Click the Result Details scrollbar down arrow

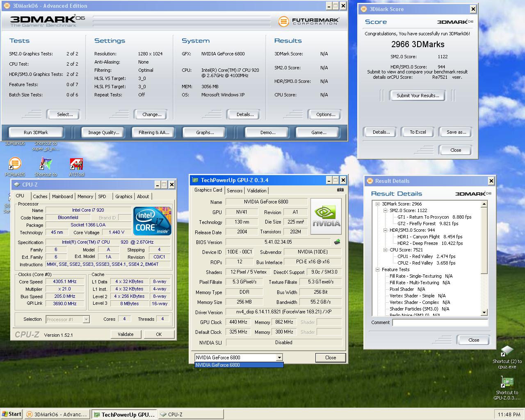(x=484, y=313)
